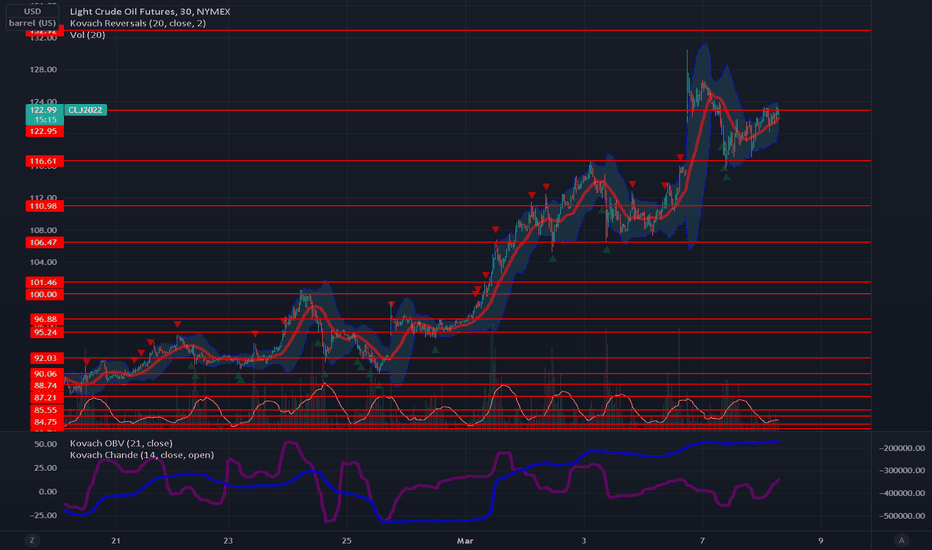Viewport: 932px width, 550px height.
Task: Click the Mar label on time axis
Action: (x=465, y=540)
